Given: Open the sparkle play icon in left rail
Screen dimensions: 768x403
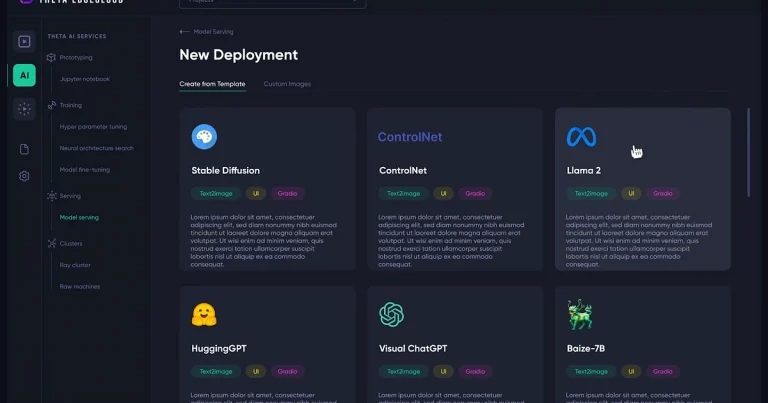Looking at the screenshot, I should tap(24, 109).
